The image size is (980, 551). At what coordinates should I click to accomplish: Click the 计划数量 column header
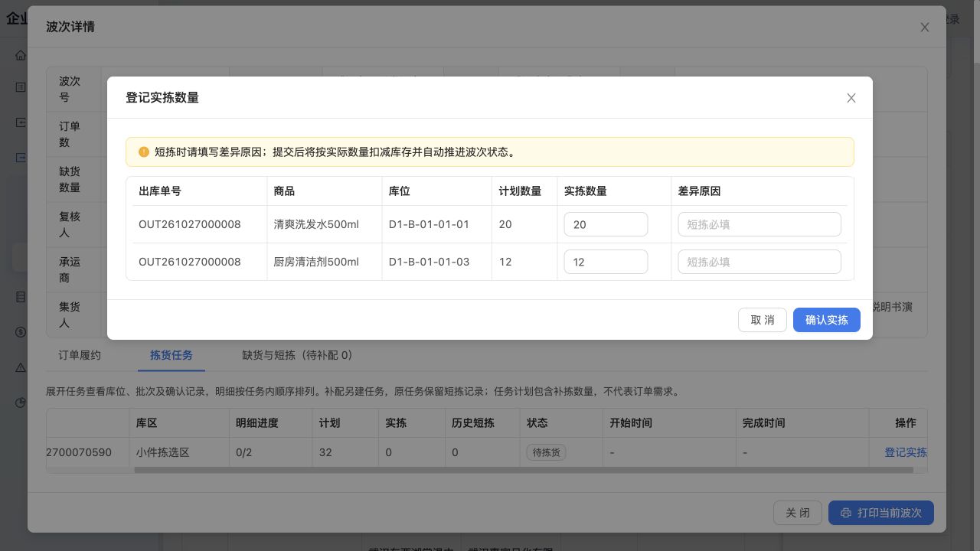521,191
